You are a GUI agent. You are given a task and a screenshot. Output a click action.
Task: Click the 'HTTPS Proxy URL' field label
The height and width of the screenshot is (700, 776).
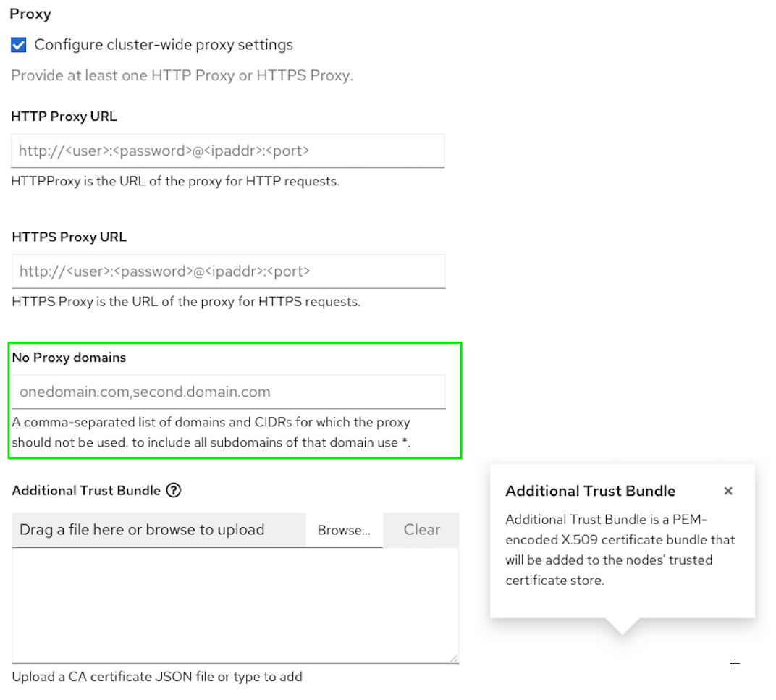tap(69, 237)
